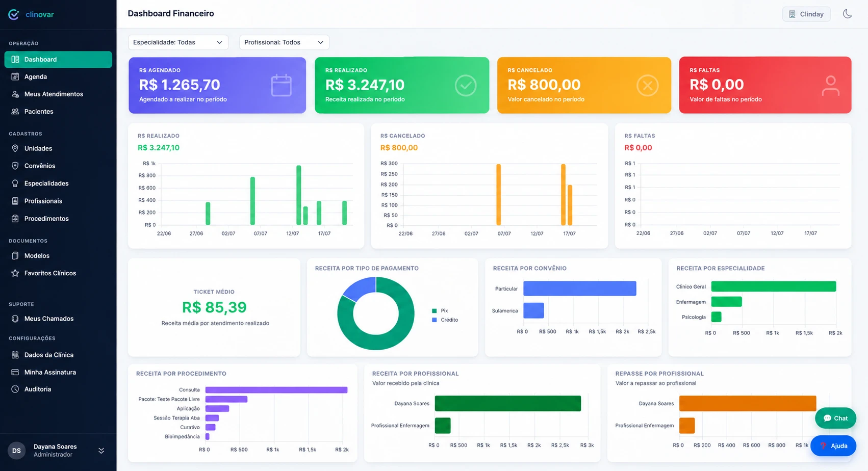Open the Especialidade: Todas dropdown
This screenshot has width=868, height=471.
point(178,42)
